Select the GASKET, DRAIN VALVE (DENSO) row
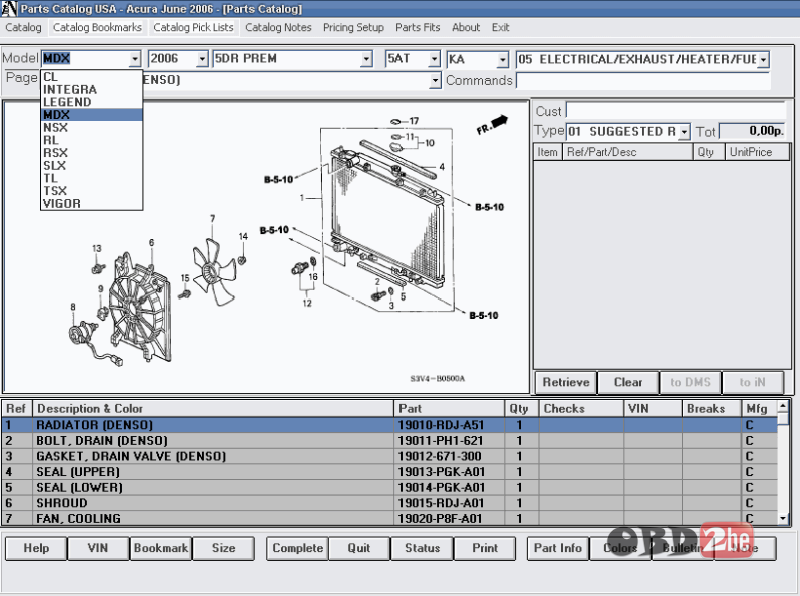Viewport: 800px width, 596px height. [390, 456]
